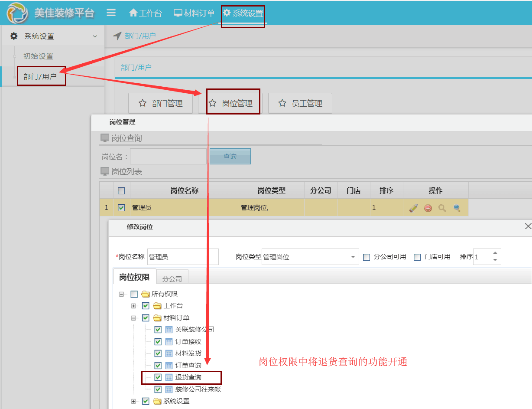The height and width of the screenshot is (409, 532).
Task: Toggle the 退货查询 permission checkbox
Action: (x=158, y=377)
